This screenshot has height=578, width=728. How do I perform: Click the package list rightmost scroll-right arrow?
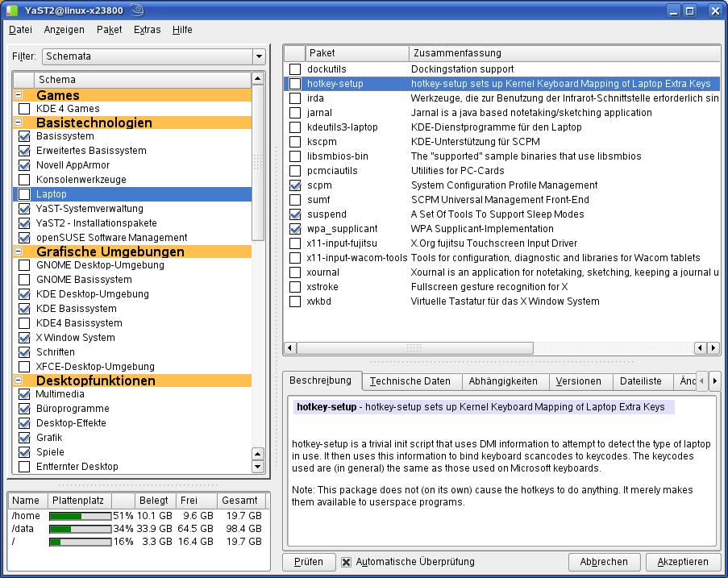click(x=713, y=347)
